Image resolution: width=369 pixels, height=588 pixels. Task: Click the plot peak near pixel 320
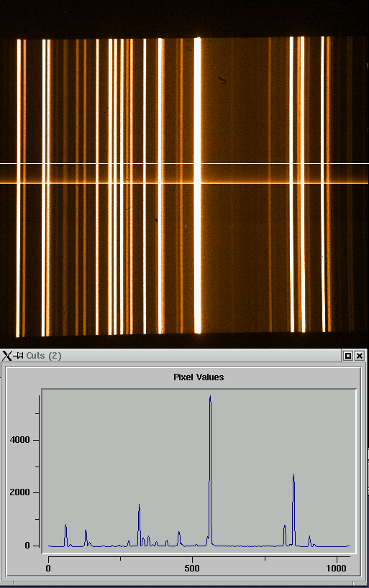140,506
